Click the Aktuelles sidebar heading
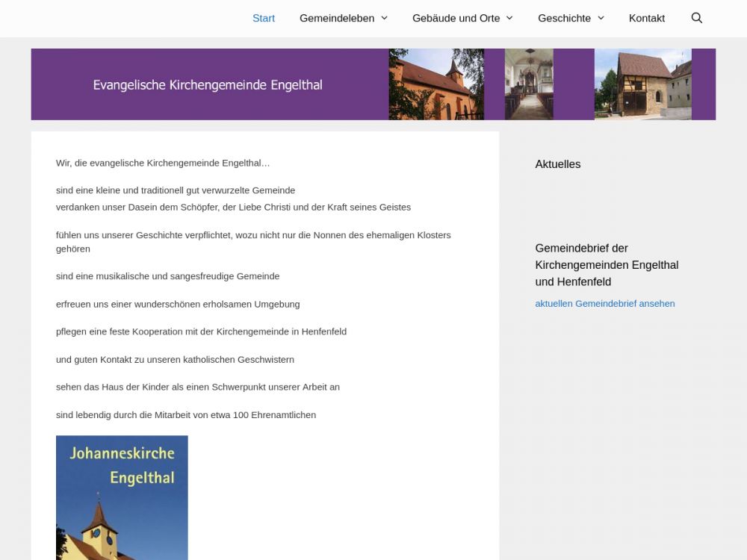747x560 pixels. pos(557,164)
